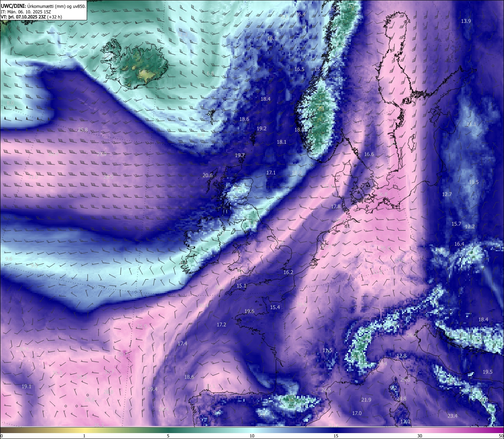The image size is (504, 439).
Task: Click the 16.6 value on the map
Action: point(369,154)
